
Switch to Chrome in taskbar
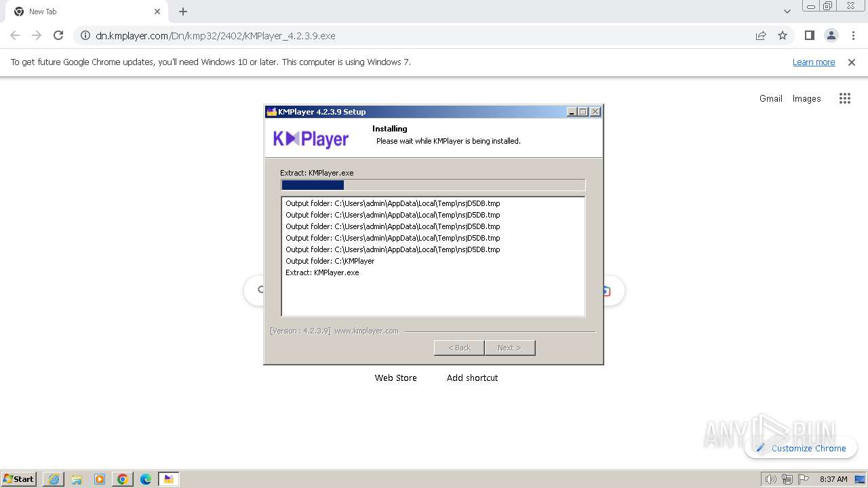point(123,479)
